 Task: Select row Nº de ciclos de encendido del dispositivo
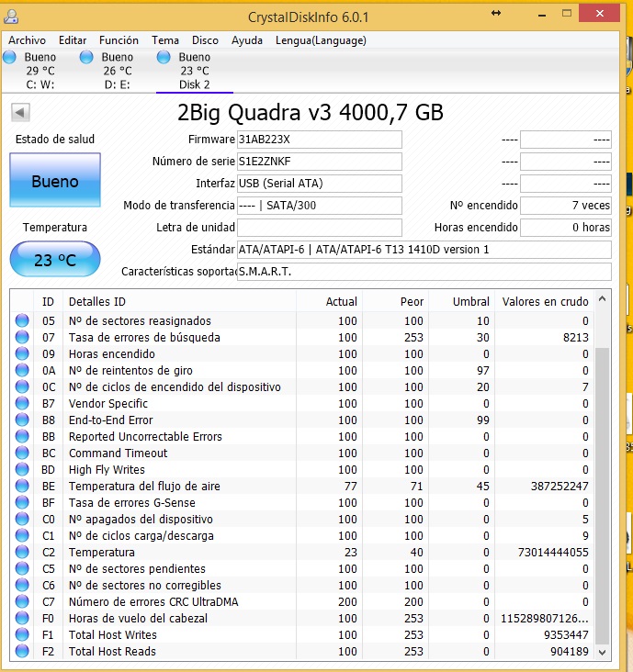[x=302, y=387]
